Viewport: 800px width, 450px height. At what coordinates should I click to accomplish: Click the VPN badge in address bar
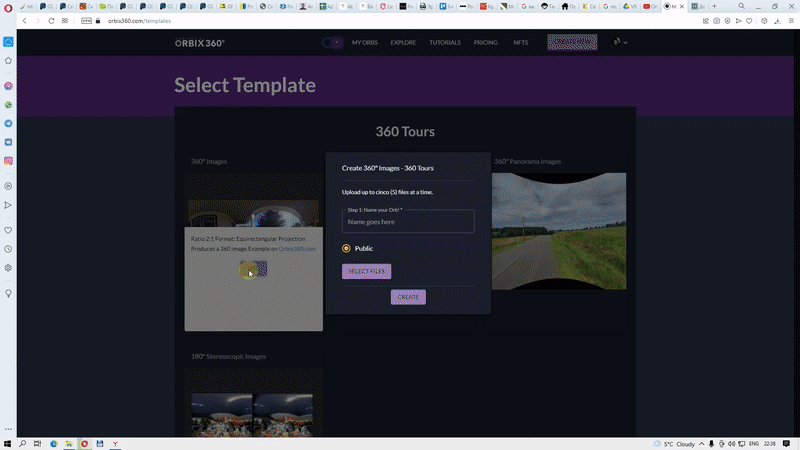coord(86,21)
